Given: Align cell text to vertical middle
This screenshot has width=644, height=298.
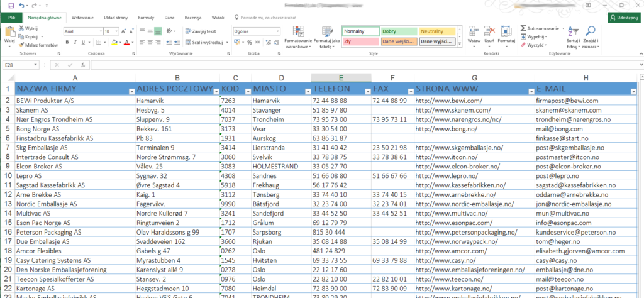Looking at the screenshot, I should tap(150, 31).
